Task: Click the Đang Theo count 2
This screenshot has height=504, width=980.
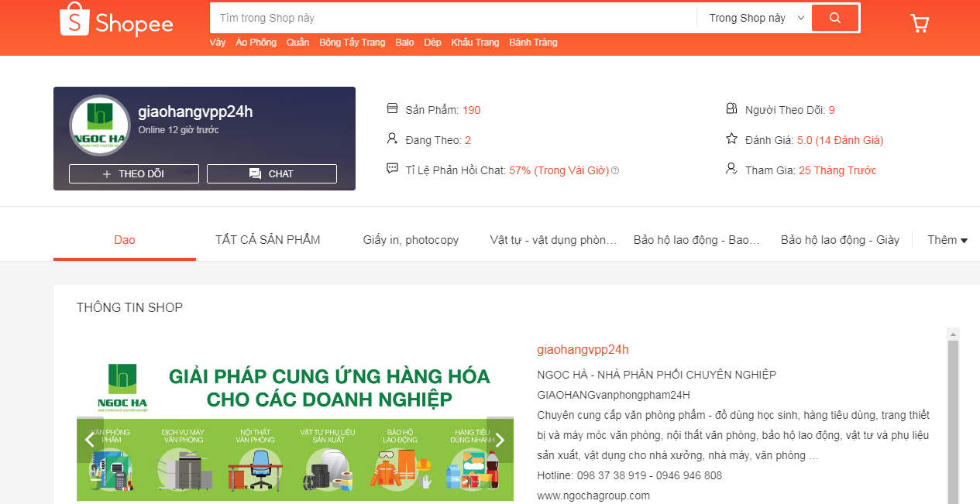Action: click(467, 140)
